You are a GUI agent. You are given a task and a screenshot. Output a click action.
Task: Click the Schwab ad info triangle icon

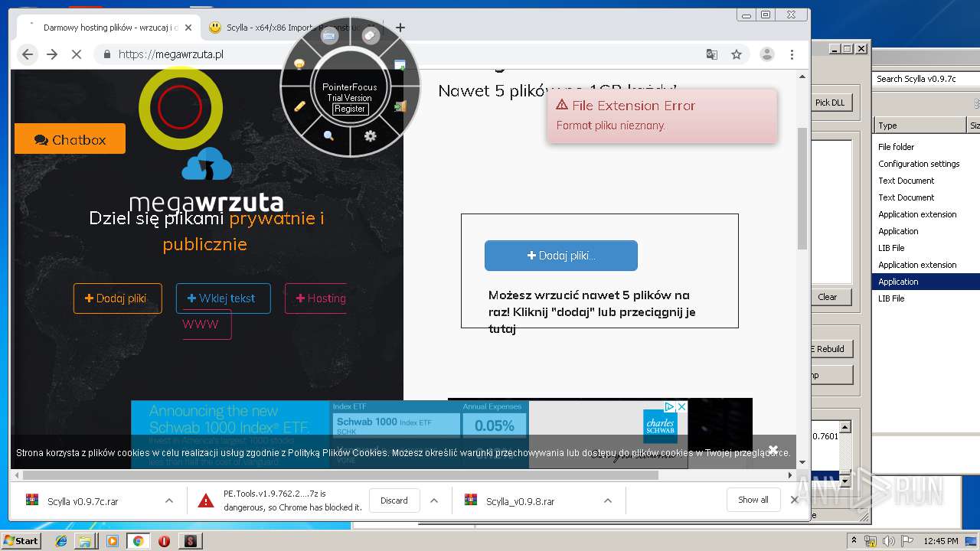(x=669, y=407)
